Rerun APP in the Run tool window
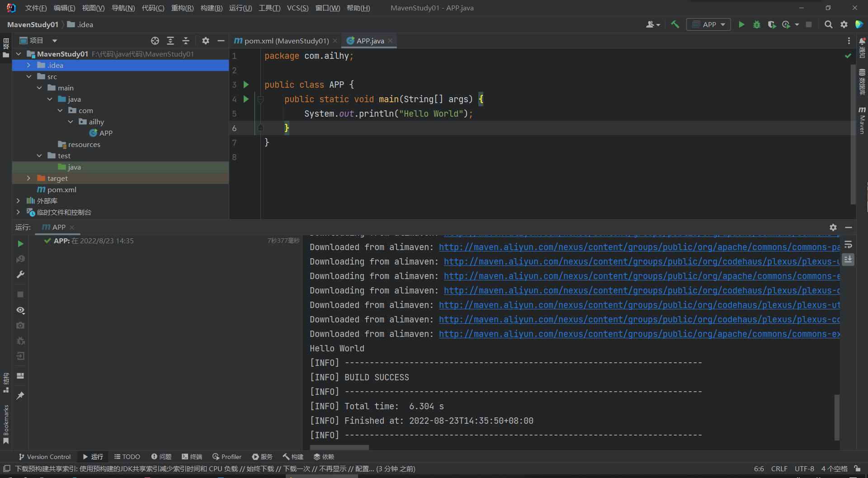 pos(20,244)
